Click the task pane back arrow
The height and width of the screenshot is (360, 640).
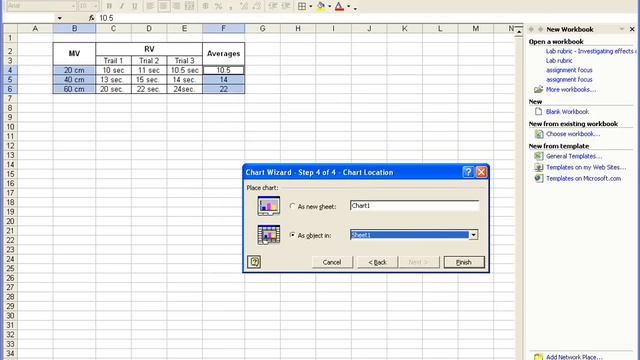(531, 29)
